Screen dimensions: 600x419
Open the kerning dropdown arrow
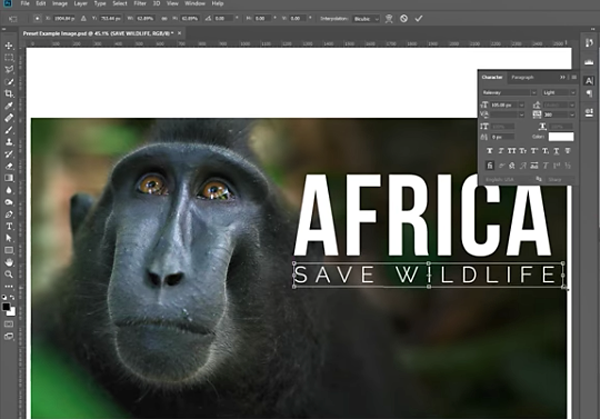coord(521,114)
